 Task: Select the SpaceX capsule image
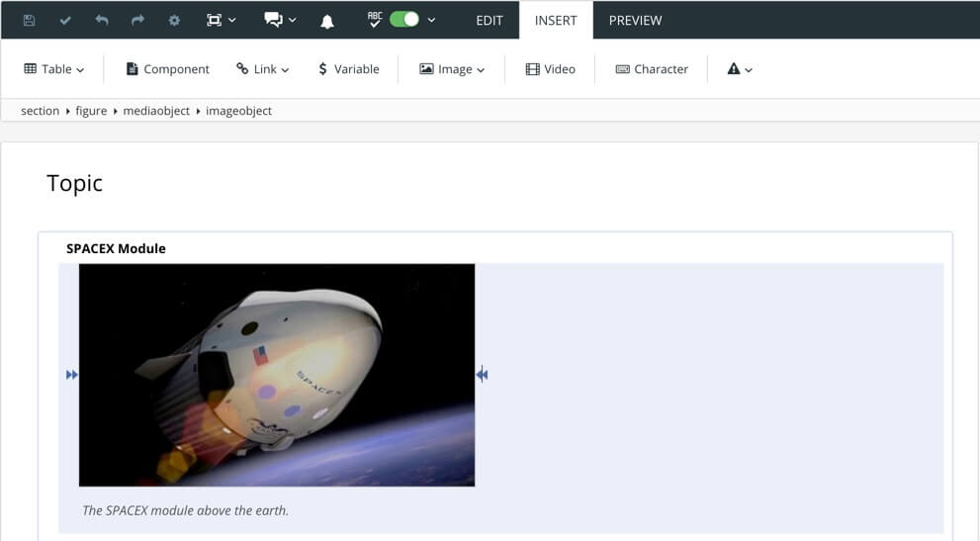click(x=277, y=375)
